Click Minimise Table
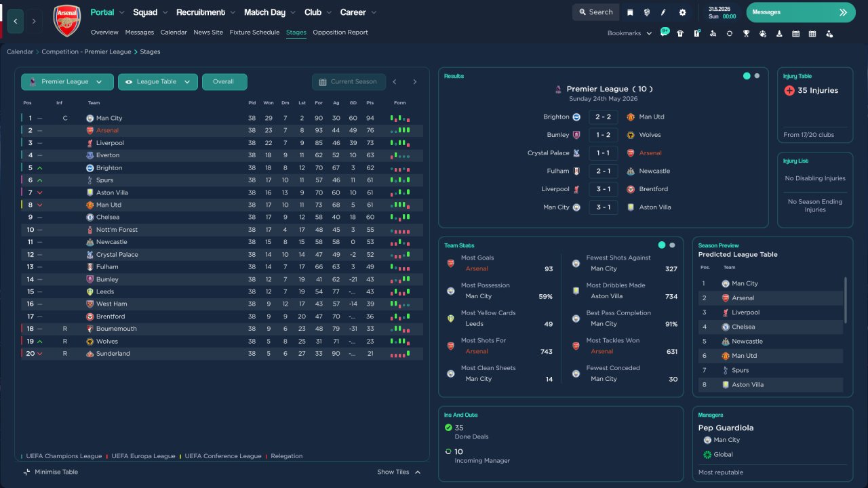 51,472
